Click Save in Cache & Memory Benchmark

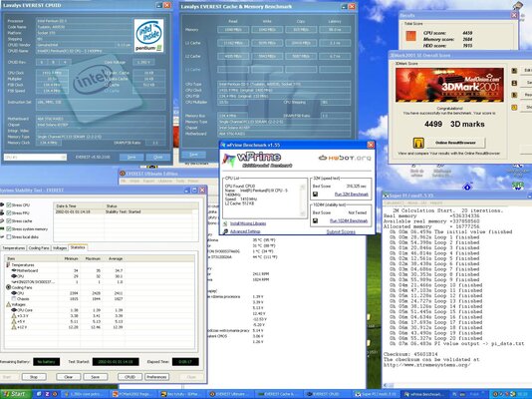click(193, 155)
